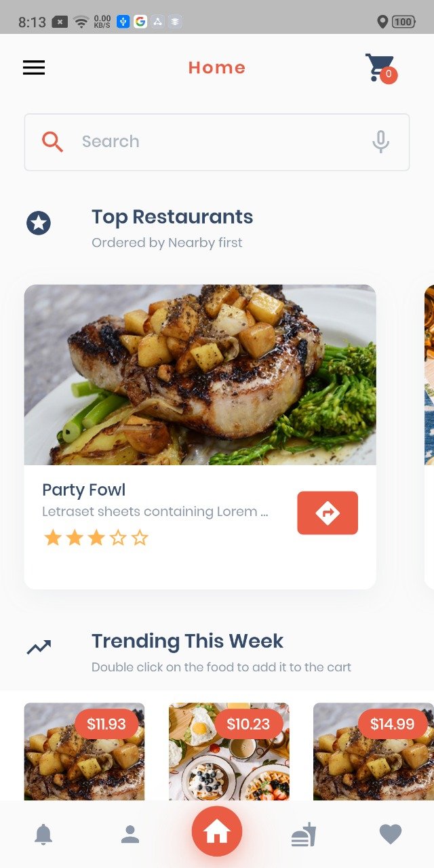
Task: Tap the trending arrow icon
Action: (x=39, y=648)
